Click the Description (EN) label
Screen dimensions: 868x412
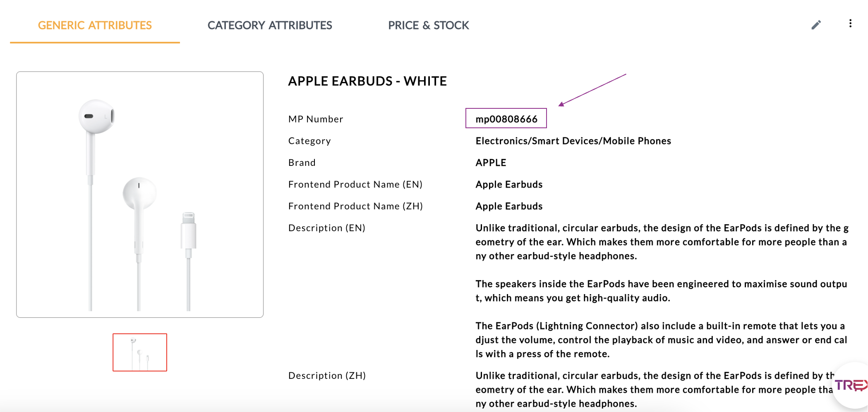327,228
